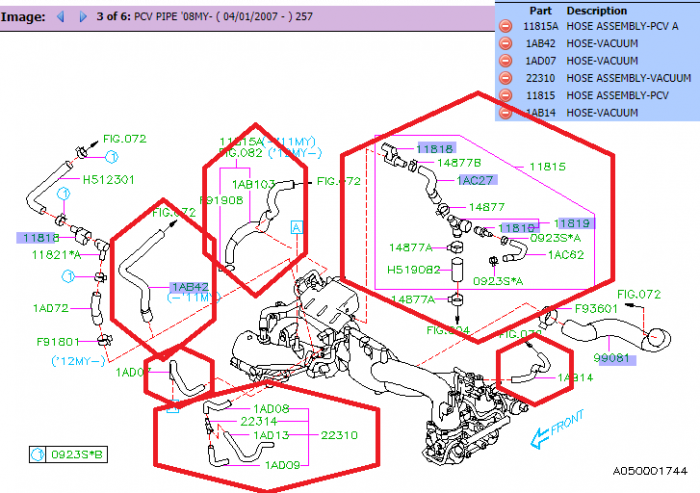Select the 1AB103 part label
The image size is (700, 493).
pyautogui.click(x=254, y=185)
